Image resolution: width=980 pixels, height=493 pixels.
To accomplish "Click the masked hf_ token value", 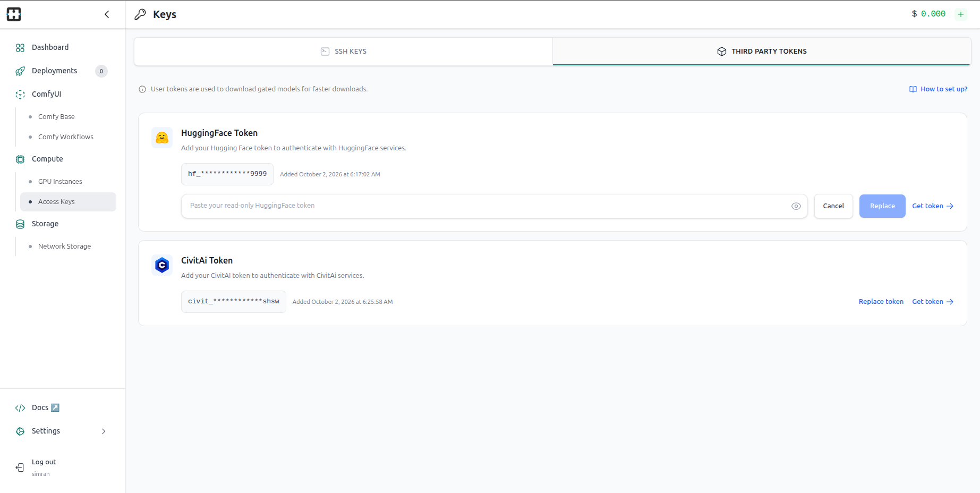I will pos(227,174).
